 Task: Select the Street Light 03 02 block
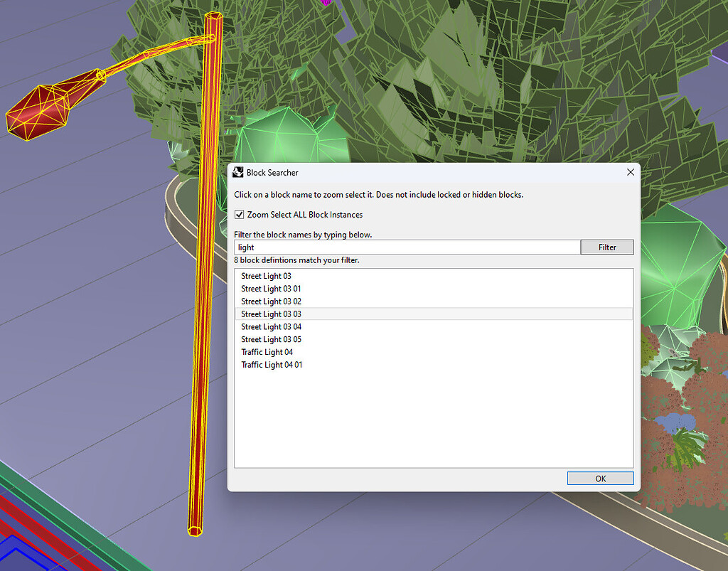pyautogui.click(x=270, y=301)
